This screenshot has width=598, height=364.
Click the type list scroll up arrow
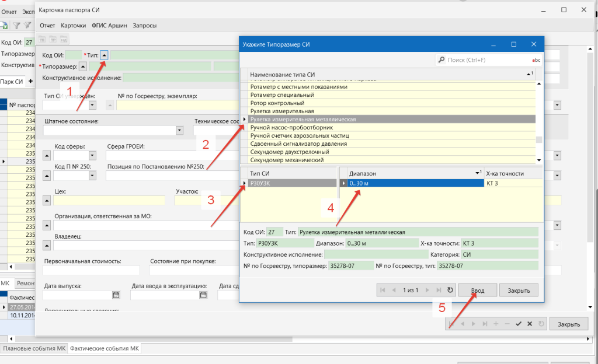click(x=539, y=84)
